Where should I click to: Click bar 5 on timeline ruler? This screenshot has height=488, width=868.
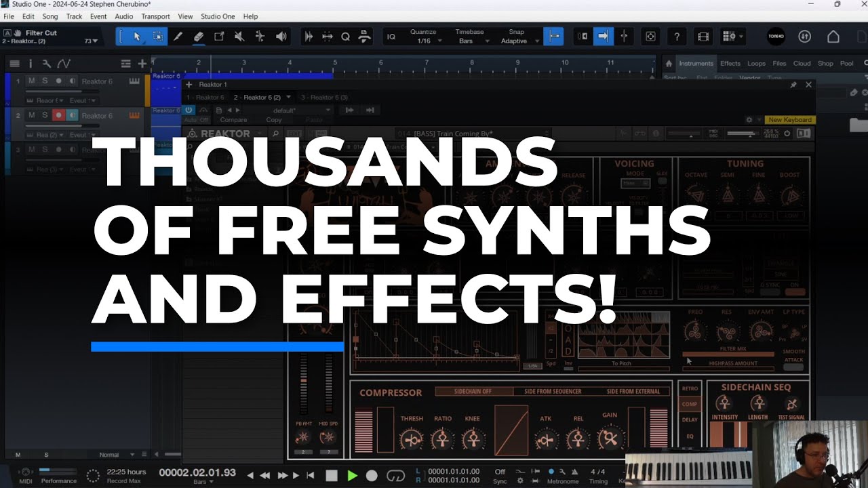pos(335,64)
